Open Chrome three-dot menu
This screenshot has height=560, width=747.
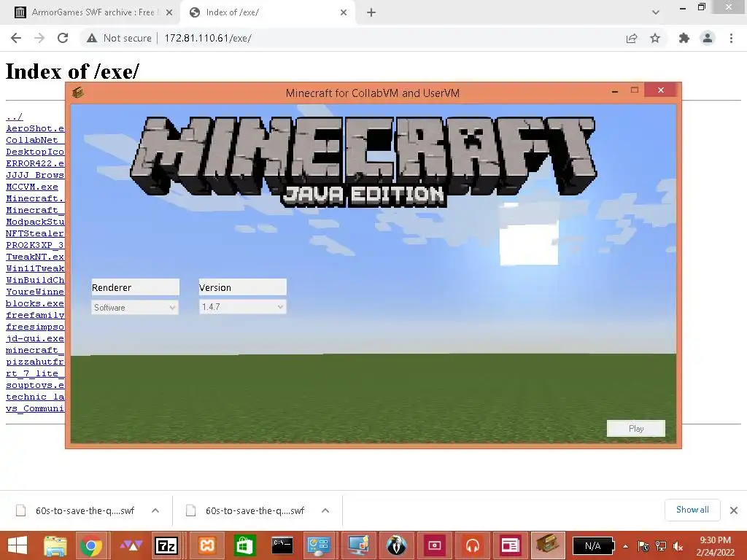pyautogui.click(x=731, y=38)
